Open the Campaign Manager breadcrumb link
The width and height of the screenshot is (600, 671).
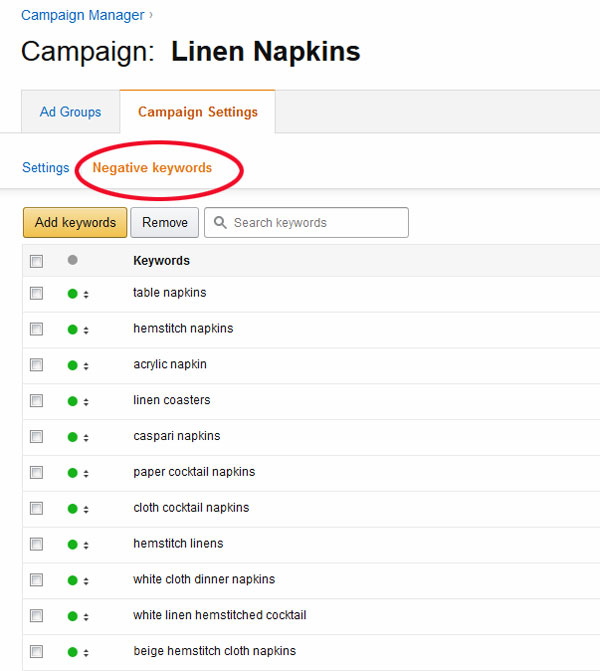point(83,15)
